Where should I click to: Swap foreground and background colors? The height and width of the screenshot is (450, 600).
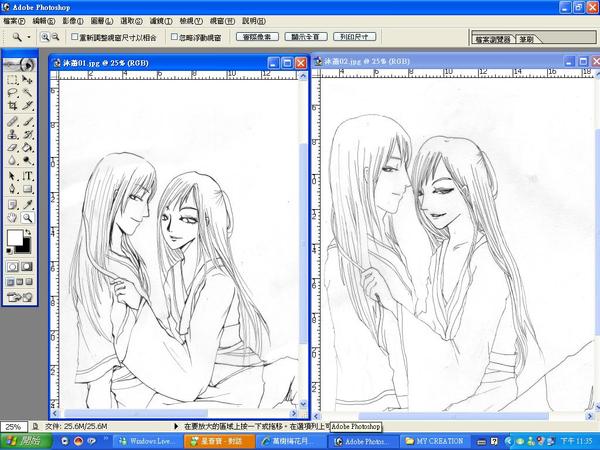click(x=28, y=232)
